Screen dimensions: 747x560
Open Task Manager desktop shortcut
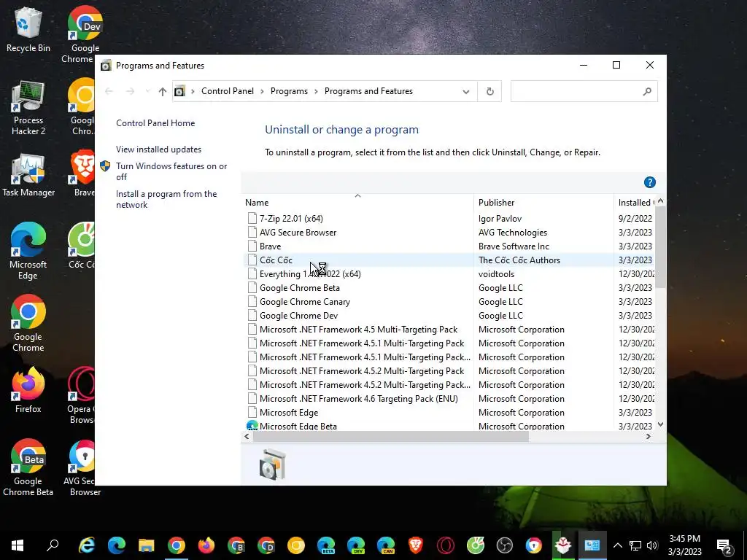[28, 175]
